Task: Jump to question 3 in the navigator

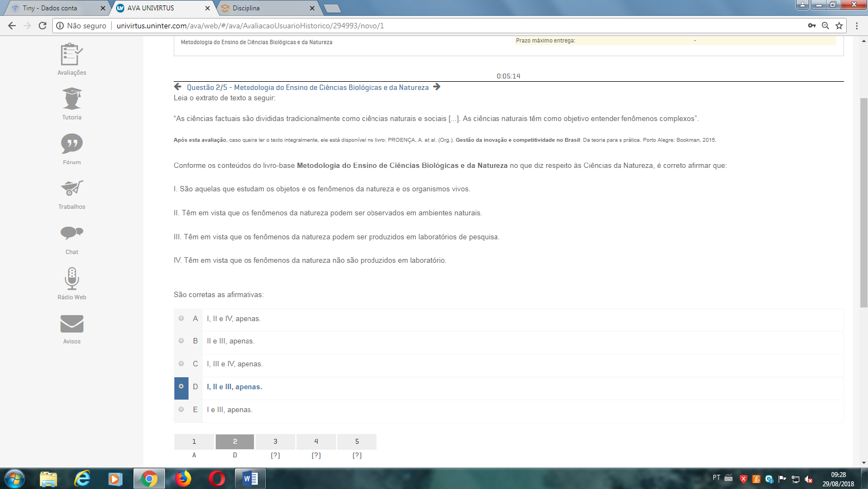Action: click(275, 442)
